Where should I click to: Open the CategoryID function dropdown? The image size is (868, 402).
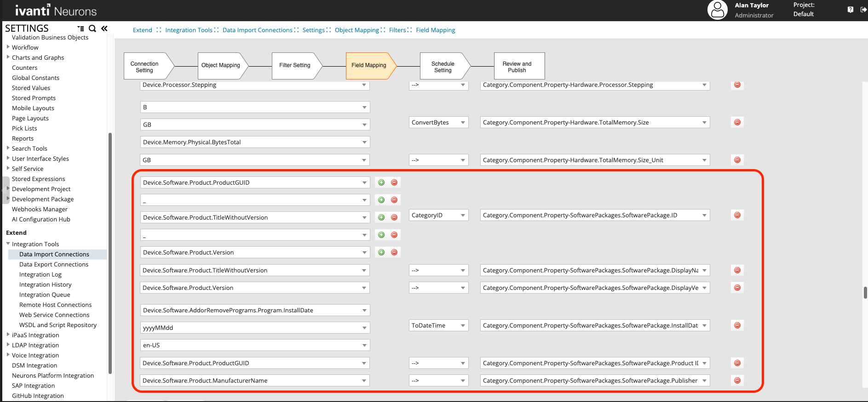click(x=438, y=215)
